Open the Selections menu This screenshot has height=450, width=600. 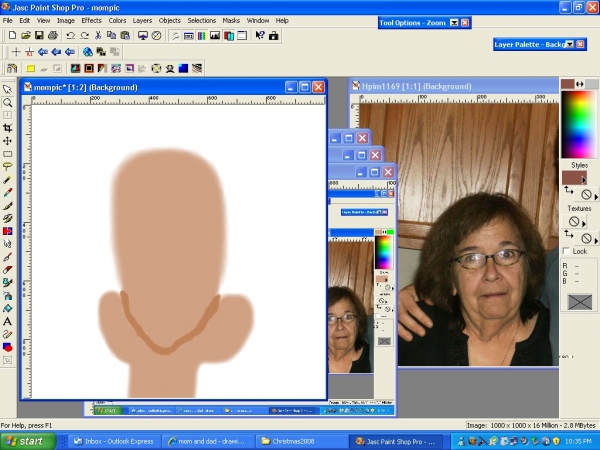202,21
